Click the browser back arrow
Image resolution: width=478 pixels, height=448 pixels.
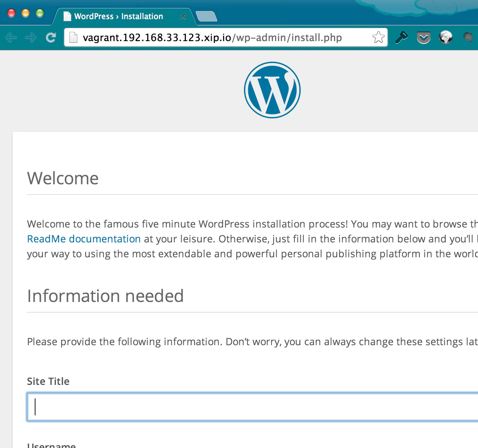point(11,37)
